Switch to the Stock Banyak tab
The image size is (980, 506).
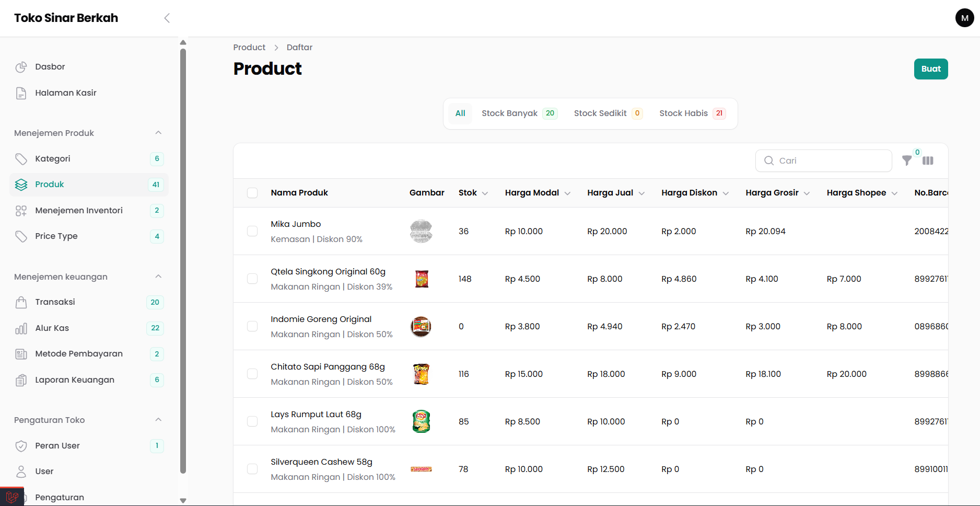(519, 113)
